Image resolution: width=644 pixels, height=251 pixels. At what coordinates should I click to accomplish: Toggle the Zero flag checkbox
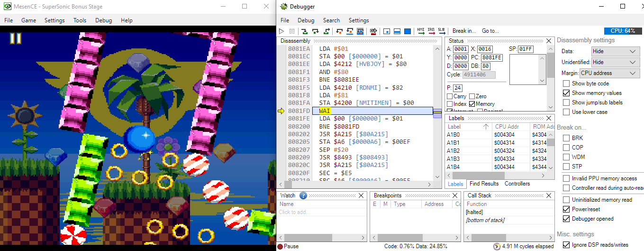coord(472,96)
